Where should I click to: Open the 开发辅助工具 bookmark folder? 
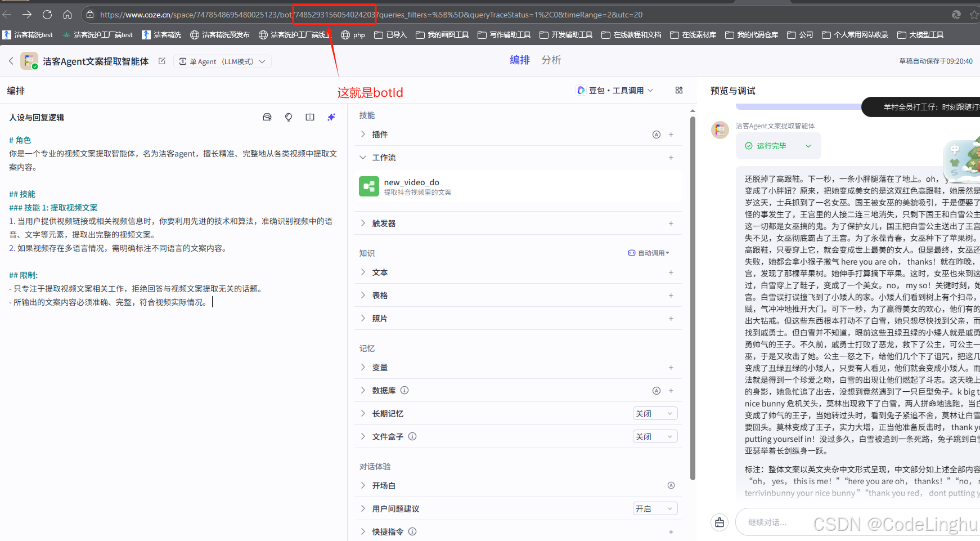coord(566,35)
